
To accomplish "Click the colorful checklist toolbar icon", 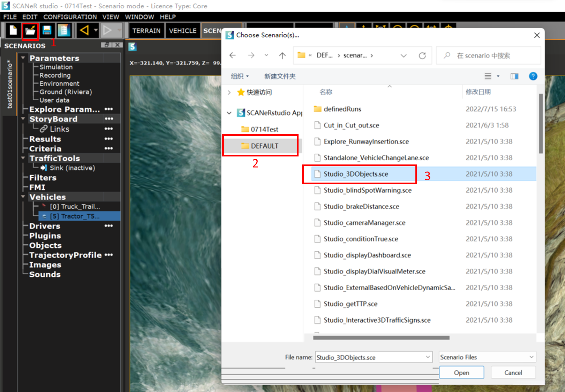I will [63, 31].
